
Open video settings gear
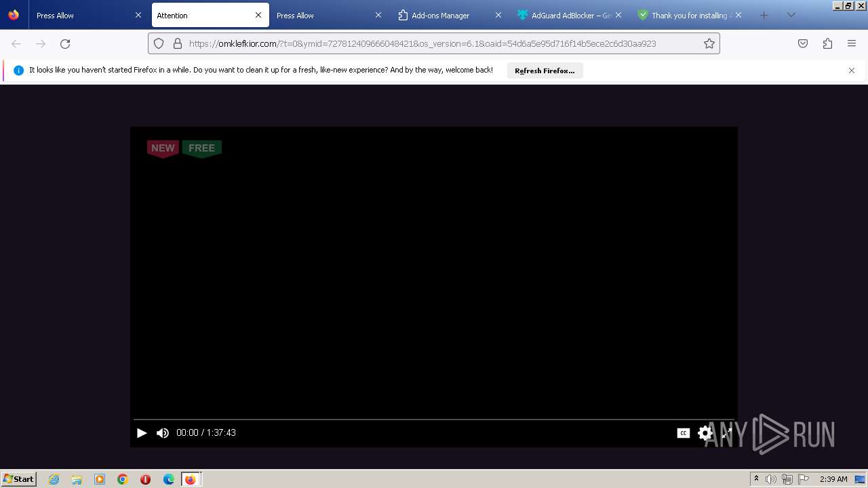point(705,433)
